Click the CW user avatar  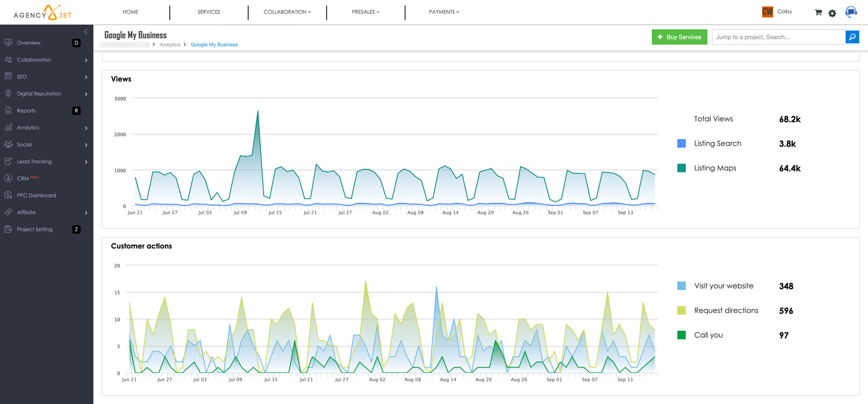[x=767, y=12]
